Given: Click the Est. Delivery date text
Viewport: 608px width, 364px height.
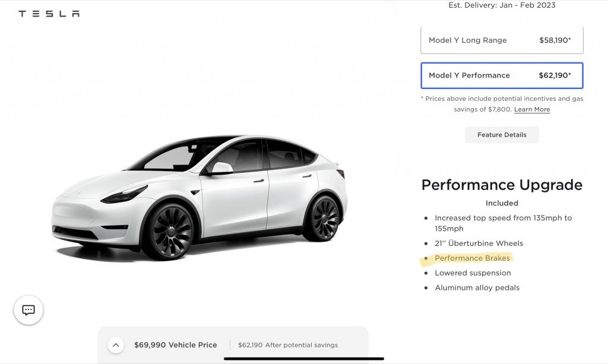Looking at the screenshot, I should pyautogui.click(x=502, y=5).
